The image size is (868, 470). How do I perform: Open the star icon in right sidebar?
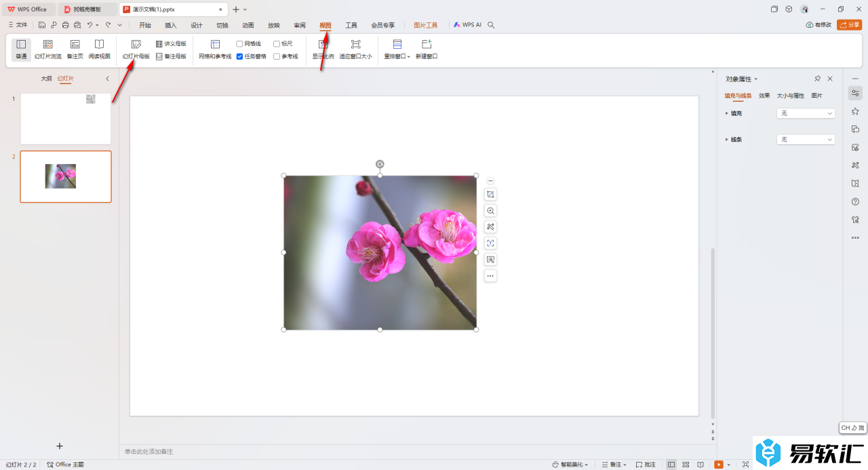click(855, 111)
